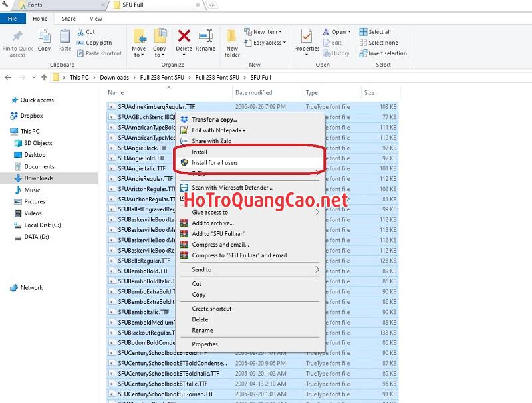Image resolution: width=532 pixels, height=403 pixels.
Task: Switch to the View ribbon tab
Action: (x=96, y=19)
